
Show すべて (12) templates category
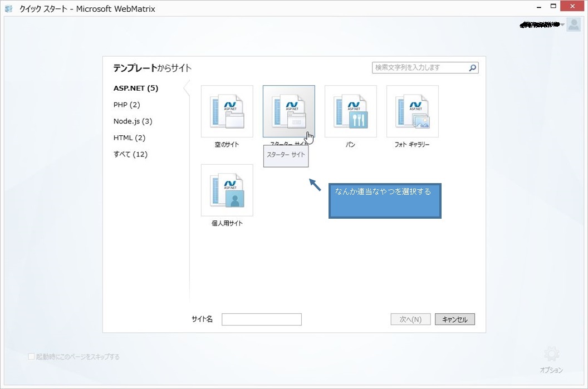130,154
